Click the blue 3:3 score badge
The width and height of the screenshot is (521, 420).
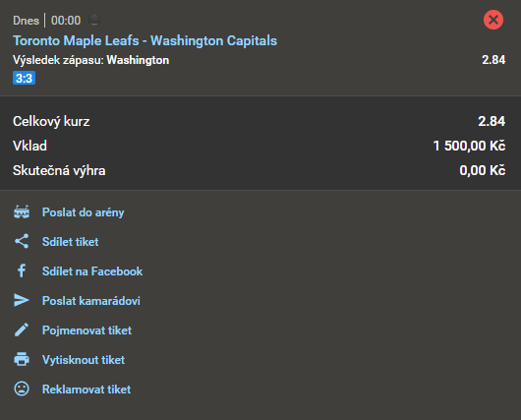24,78
